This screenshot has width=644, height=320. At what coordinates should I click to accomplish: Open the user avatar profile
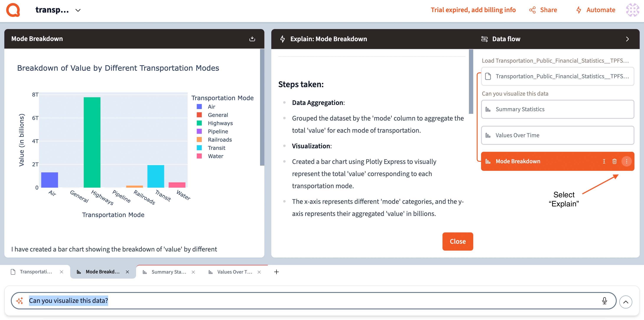pyautogui.click(x=632, y=10)
